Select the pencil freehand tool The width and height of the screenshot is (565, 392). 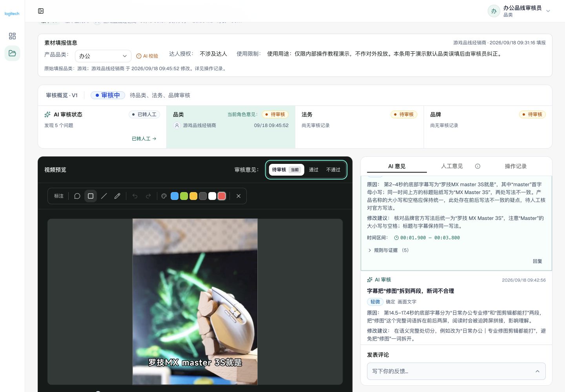pos(117,196)
